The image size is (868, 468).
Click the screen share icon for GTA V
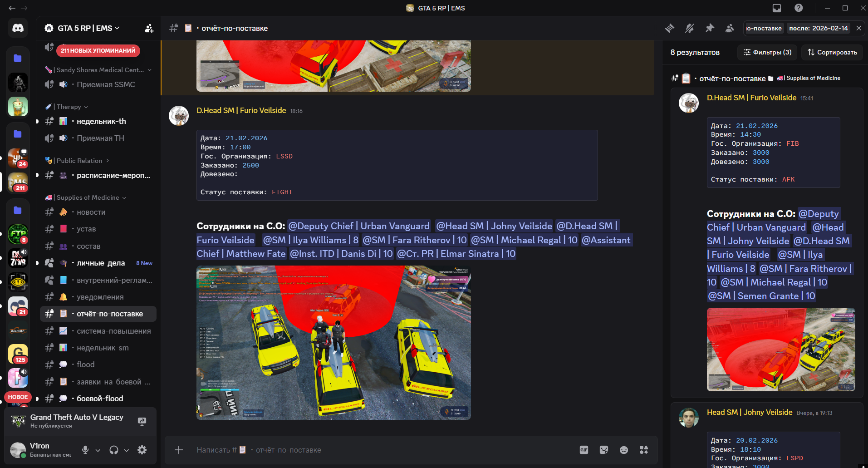(x=142, y=421)
